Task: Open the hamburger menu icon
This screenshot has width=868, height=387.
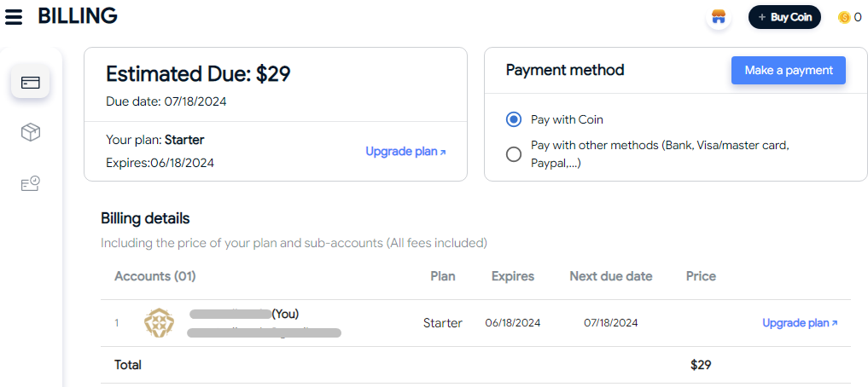Action: point(14,17)
